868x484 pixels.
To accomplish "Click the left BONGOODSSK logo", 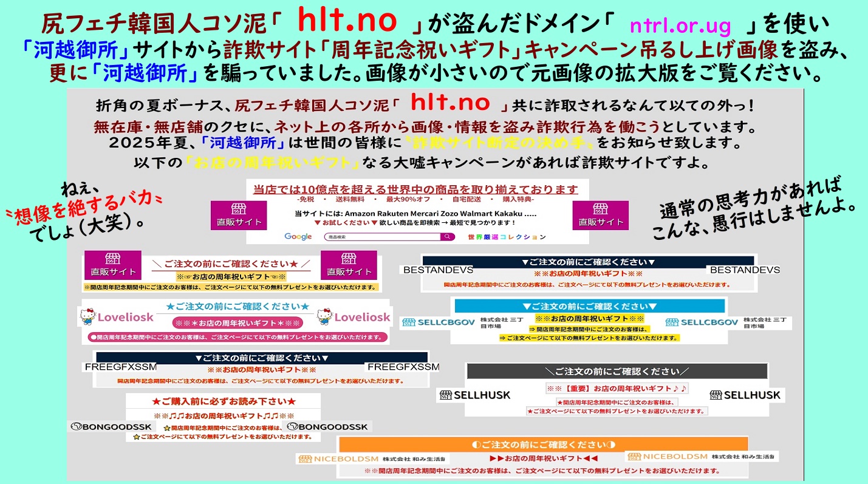I will coord(111,427).
